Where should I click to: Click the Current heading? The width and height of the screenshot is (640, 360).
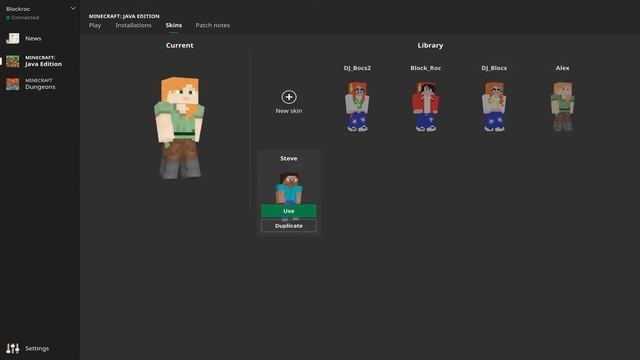(180, 45)
